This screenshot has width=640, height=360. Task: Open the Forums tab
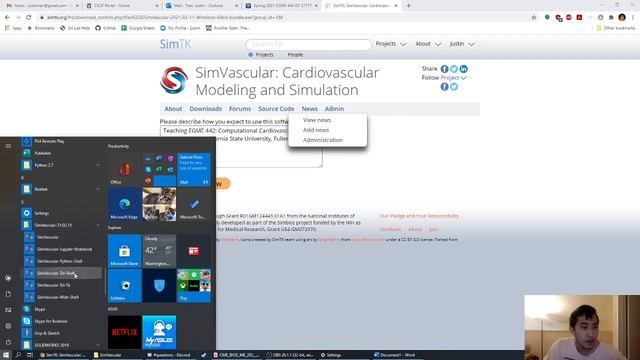[240, 109]
